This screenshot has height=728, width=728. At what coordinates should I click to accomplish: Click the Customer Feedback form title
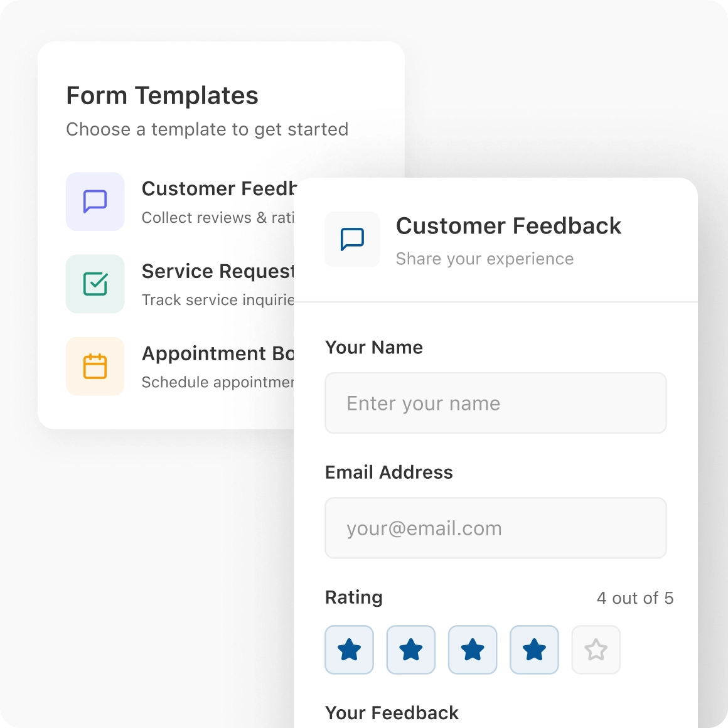tap(508, 226)
